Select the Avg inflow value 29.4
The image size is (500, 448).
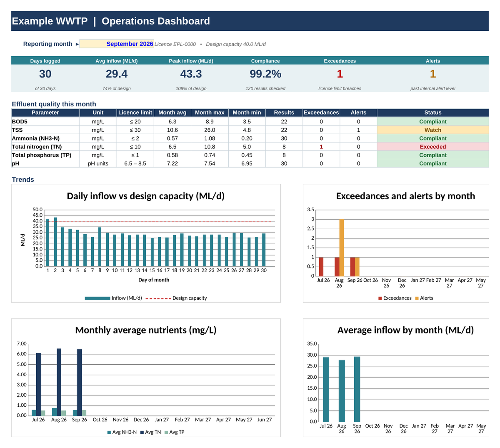tap(117, 74)
